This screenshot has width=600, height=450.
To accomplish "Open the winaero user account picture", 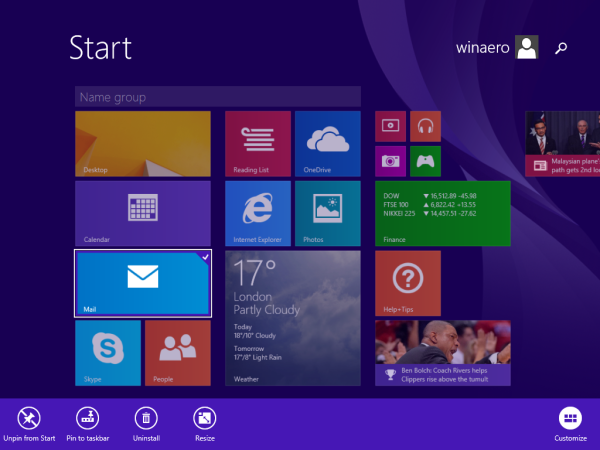I will [527, 47].
